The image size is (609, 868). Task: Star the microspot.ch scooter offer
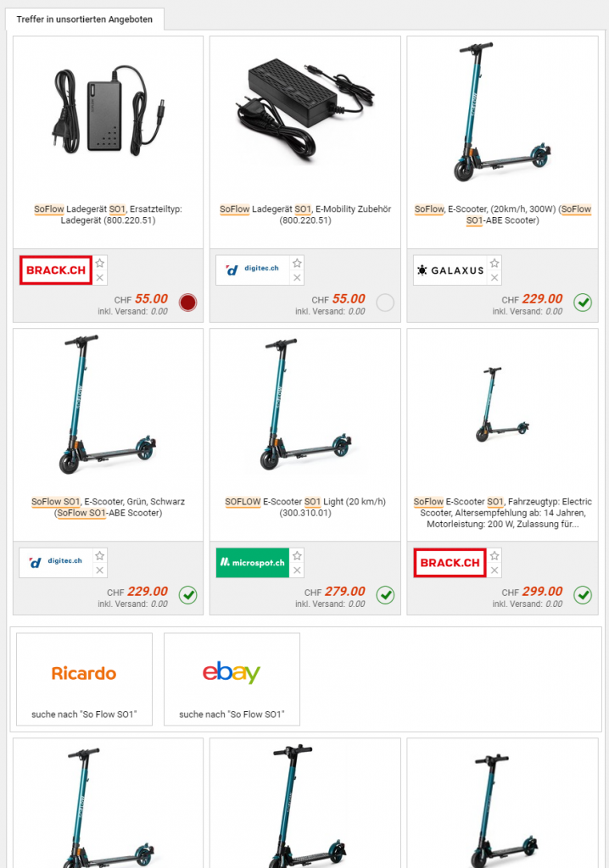click(297, 555)
